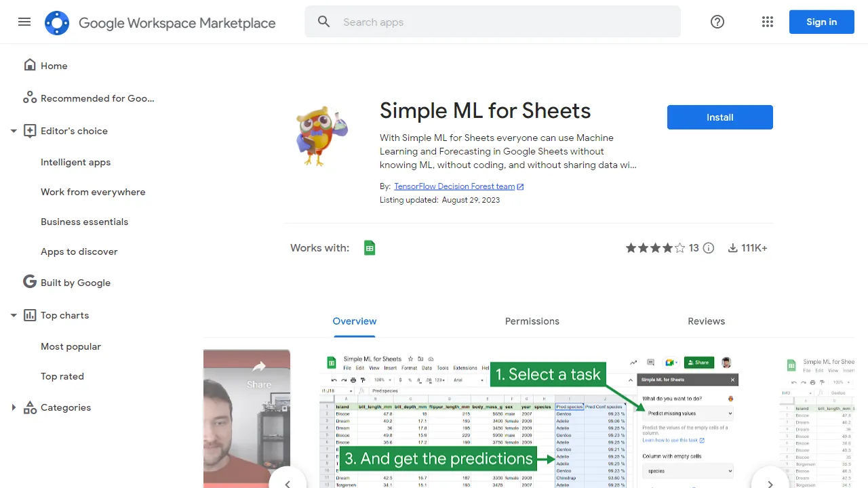Click the star rating display
Screen dimensions: 868x488
[655, 248]
